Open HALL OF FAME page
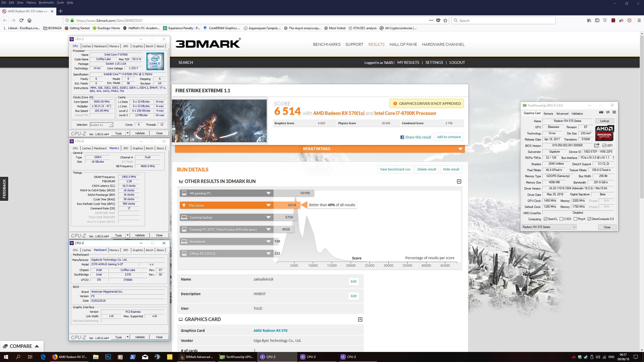The image size is (644, 362). [403, 44]
